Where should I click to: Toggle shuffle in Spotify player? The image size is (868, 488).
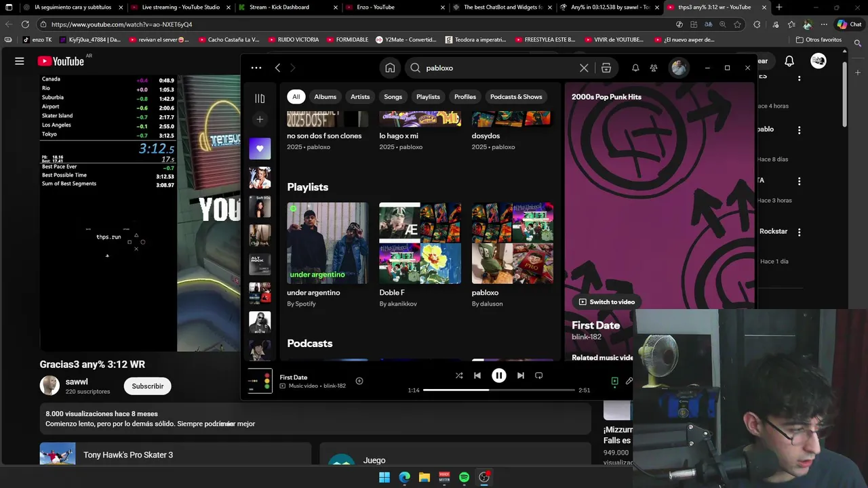[459, 375]
